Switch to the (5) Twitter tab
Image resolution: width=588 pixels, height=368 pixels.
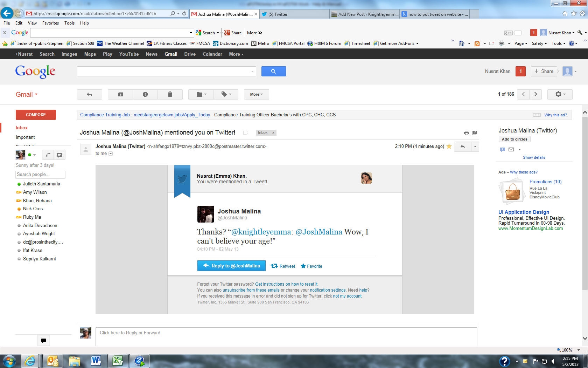294,14
